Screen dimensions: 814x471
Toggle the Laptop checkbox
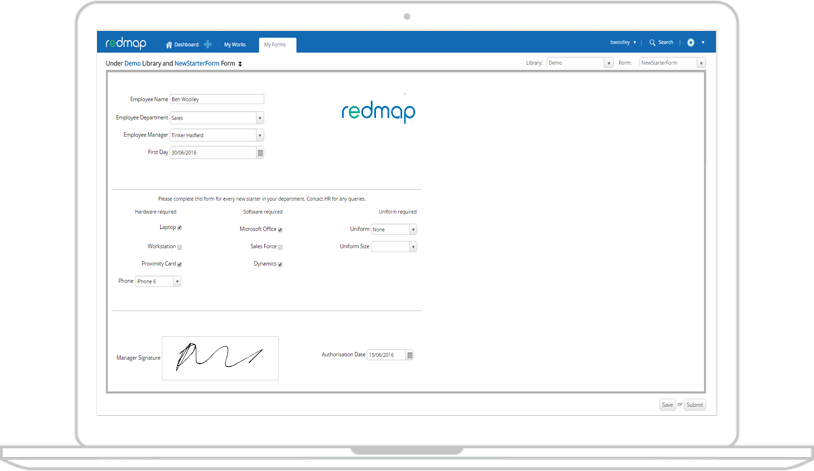tap(180, 227)
